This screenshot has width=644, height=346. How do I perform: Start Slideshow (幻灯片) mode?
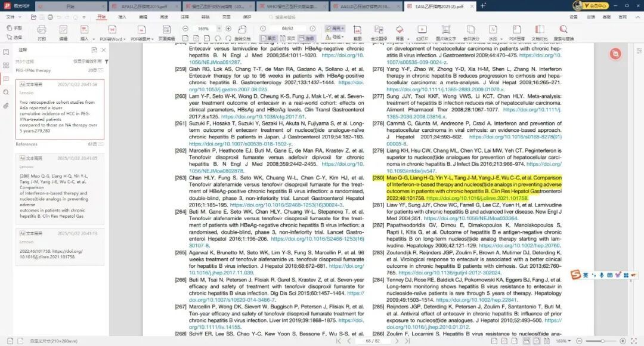click(422, 32)
